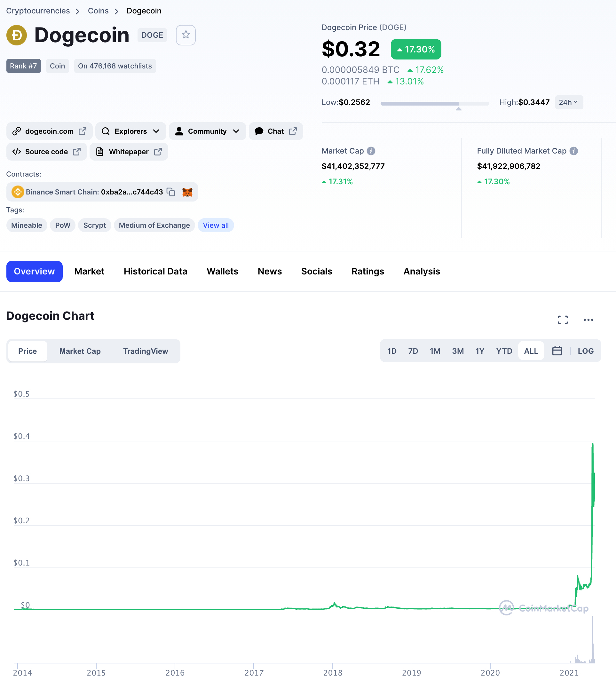
Task: Open the Whitepaper link
Action: [x=129, y=152]
